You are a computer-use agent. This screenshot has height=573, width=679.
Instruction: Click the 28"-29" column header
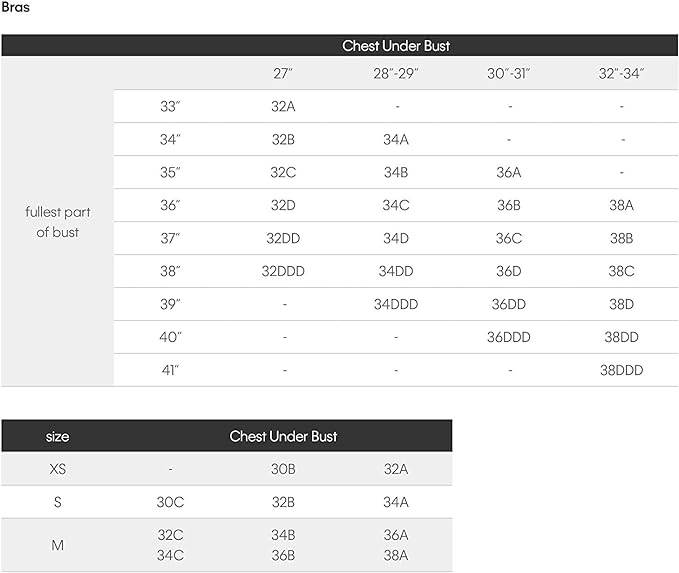pyautogui.click(x=396, y=74)
